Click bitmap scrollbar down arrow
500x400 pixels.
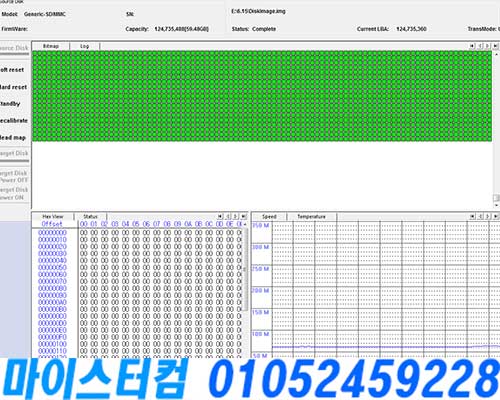click(x=496, y=205)
